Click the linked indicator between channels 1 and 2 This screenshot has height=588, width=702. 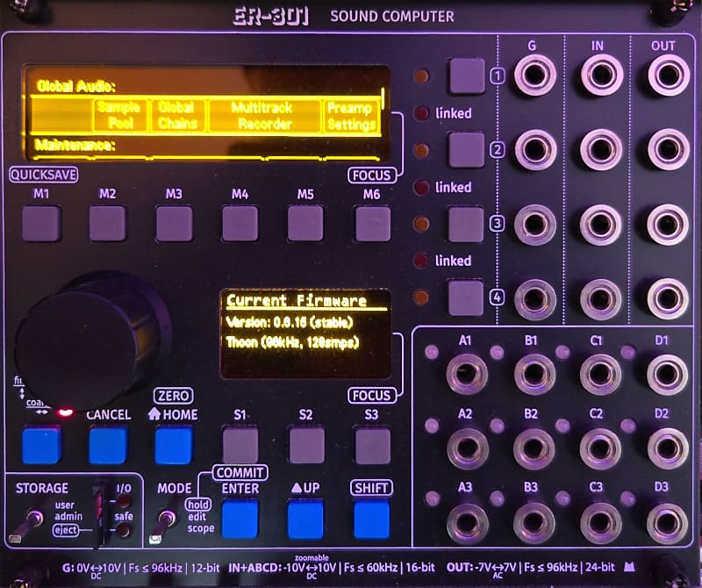(x=421, y=113)
